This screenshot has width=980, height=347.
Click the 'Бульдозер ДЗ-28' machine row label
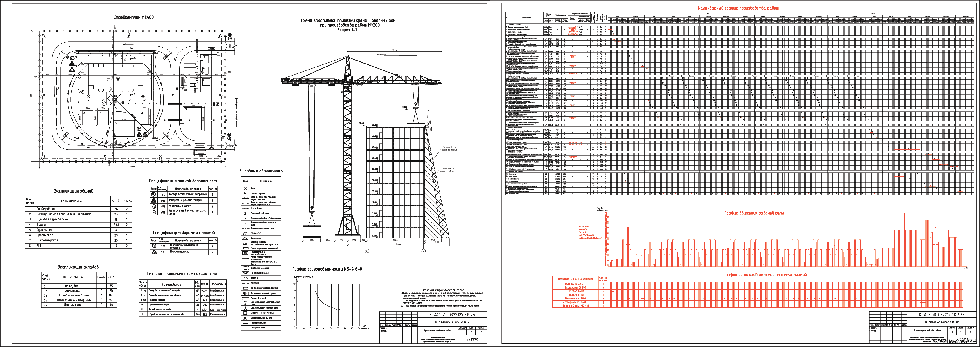pos(575,284)
